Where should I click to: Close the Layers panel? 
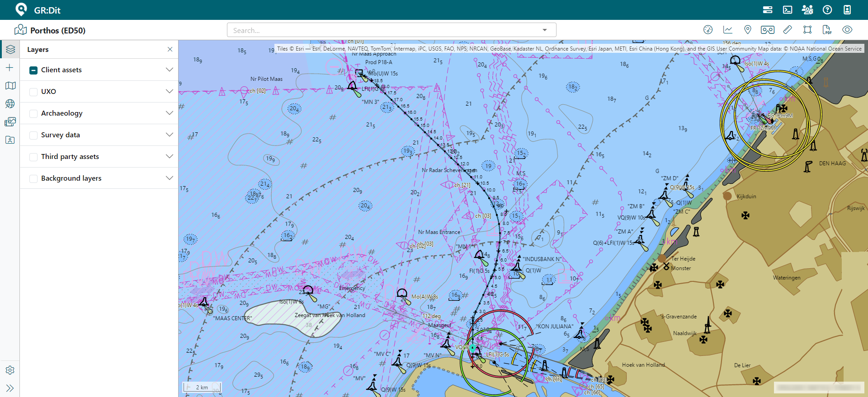(x=170, y=49)
